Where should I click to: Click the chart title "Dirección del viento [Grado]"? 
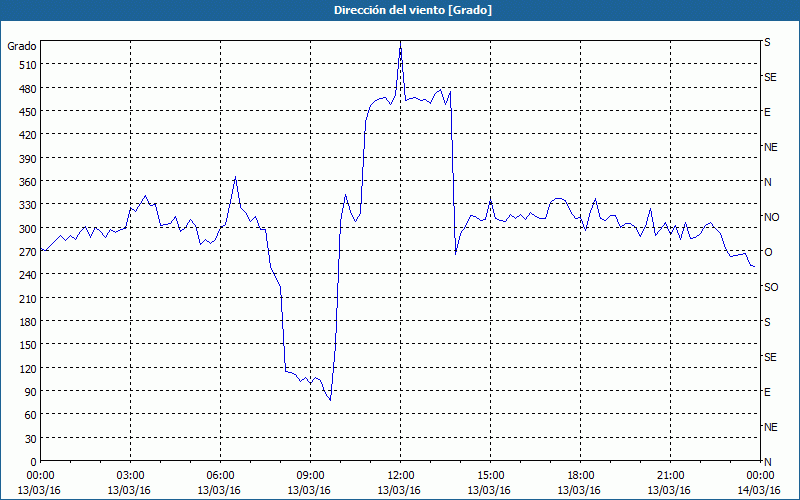413,10
